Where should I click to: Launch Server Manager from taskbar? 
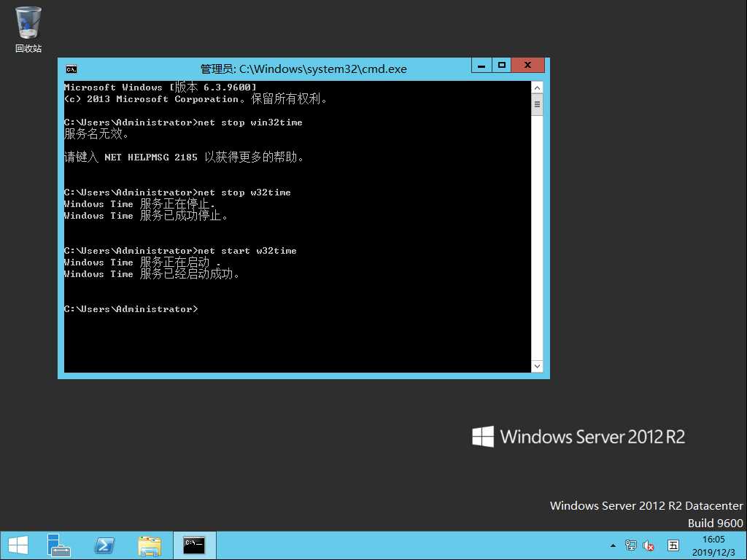tap(58, 545)
